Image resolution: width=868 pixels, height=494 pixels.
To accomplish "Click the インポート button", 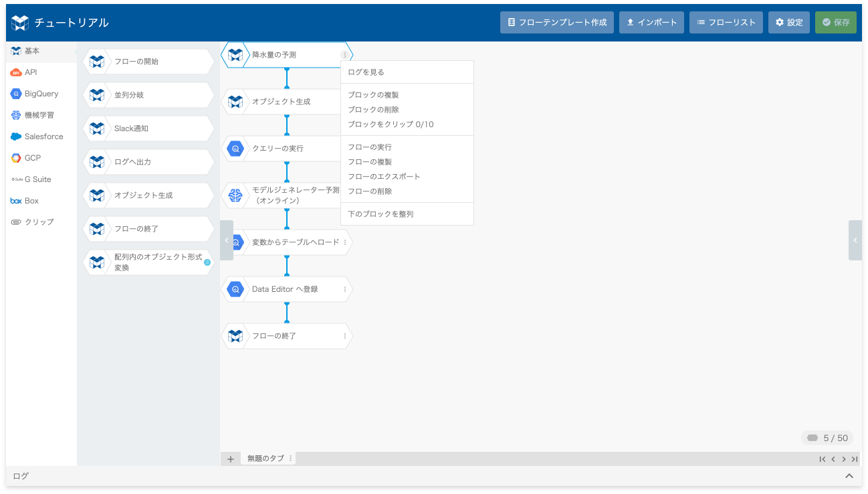I will pyautogui.click(x=651, y=22).
